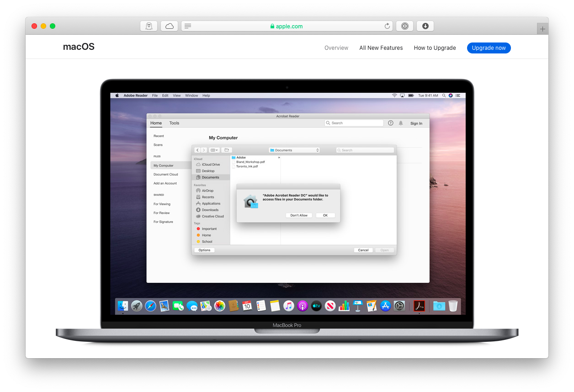Open the iCloud tabs cloud icon
Image resolution: width=574 pixels, height=392 pixels.
pyautogui.click(x=170, y=26)
